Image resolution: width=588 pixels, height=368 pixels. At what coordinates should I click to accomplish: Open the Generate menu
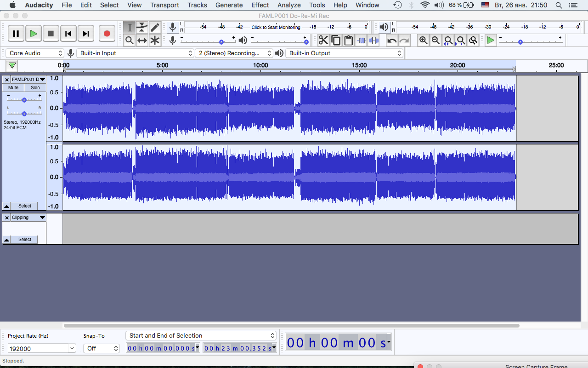229,5
